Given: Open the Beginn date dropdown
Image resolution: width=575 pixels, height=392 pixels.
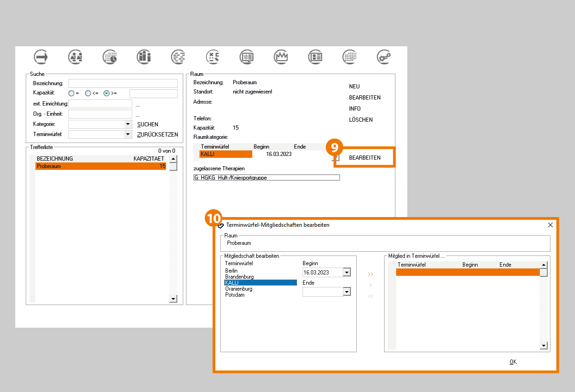Looking at the screenshot, I should coord(347,273).
